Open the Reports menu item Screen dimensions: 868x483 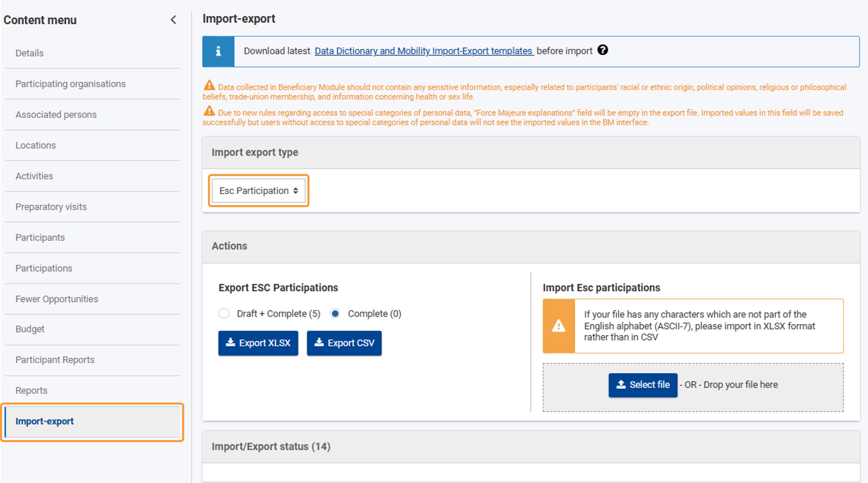(92, 391)
